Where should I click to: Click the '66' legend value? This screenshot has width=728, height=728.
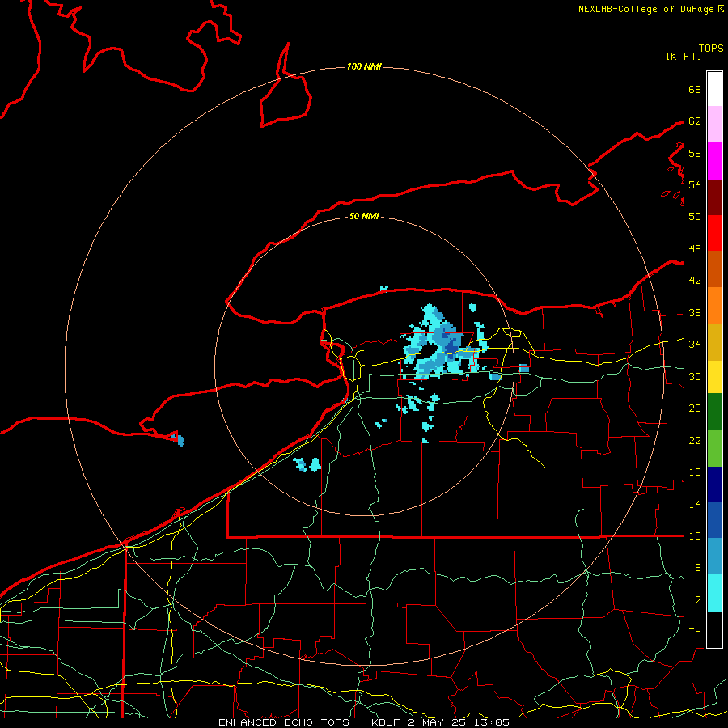pyautogui.click(x=695, y=90)
